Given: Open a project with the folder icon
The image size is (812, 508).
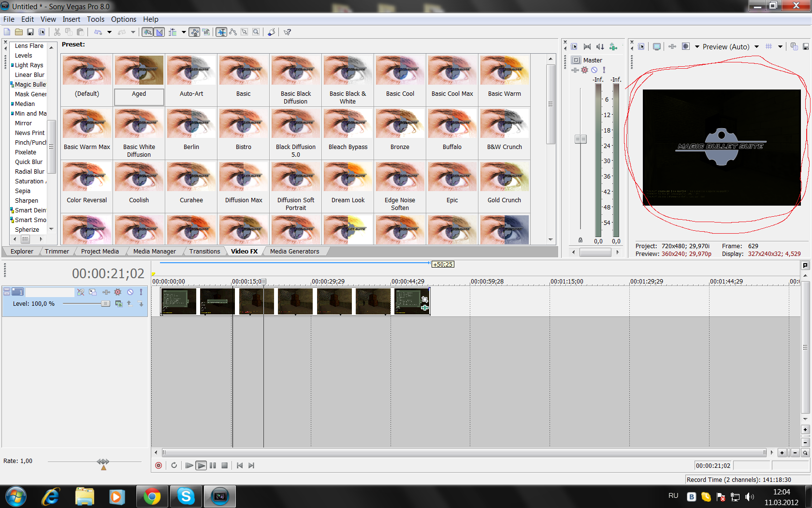Looking at the screenshot, I should pos(19,32).
